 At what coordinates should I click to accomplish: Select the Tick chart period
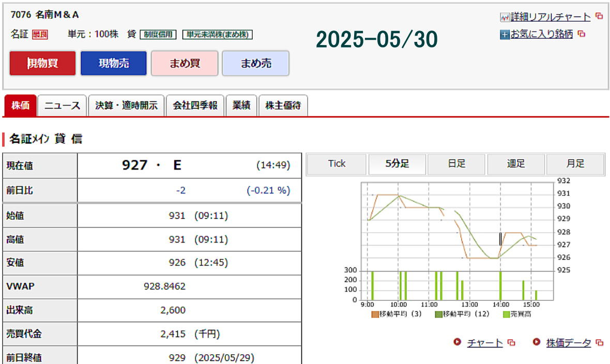click(x=337, y=164)
